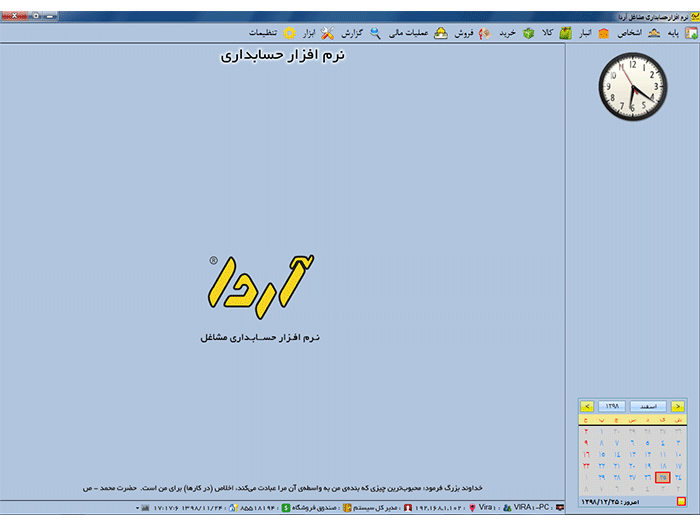Click the مدیر کل سیستم status entry icon
Viewport: 700px width, 525px height.
click(347, 508)
